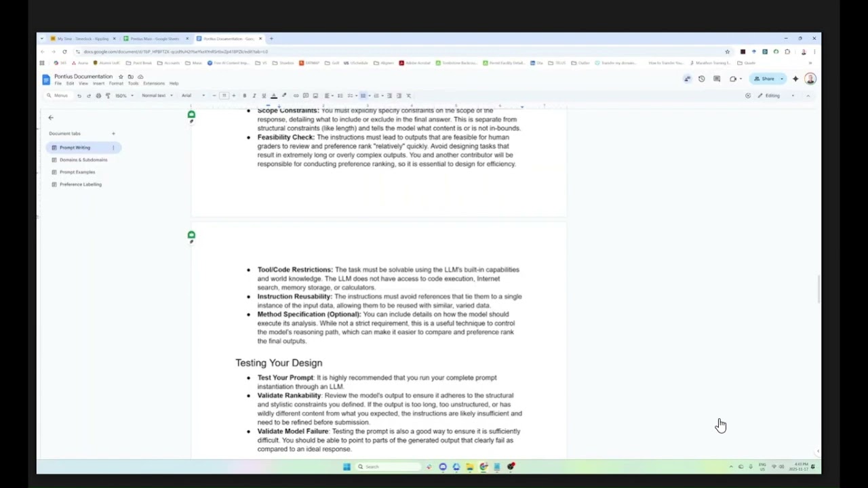Click the Google Docs home icon
This screenshot has width=868, height=488.
coord(46,79)
